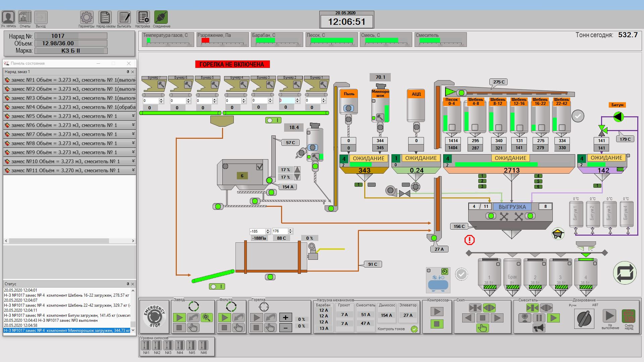The width and height of the screenshot is (644, 362).
Task: Click the red warning alert icon
Action: pyautogui.click(x=470, y=240)
